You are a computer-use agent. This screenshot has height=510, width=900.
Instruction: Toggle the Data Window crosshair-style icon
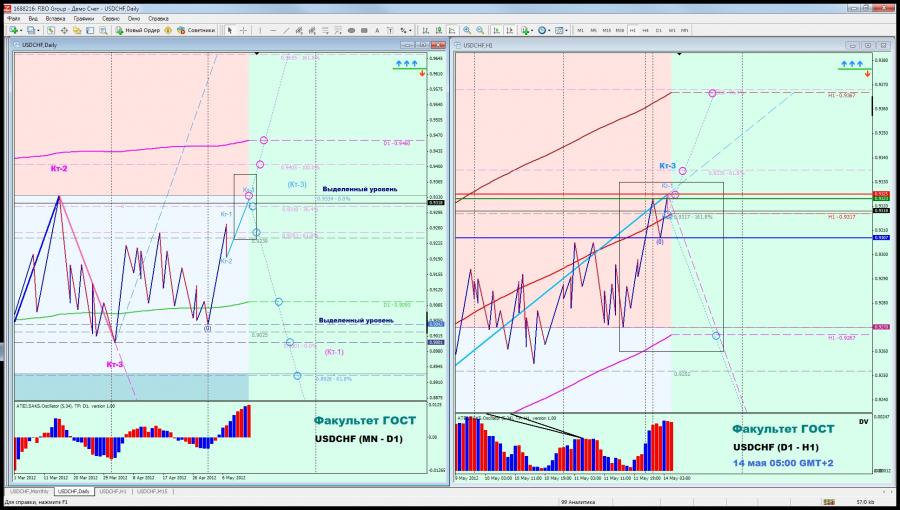coord(64,30)
